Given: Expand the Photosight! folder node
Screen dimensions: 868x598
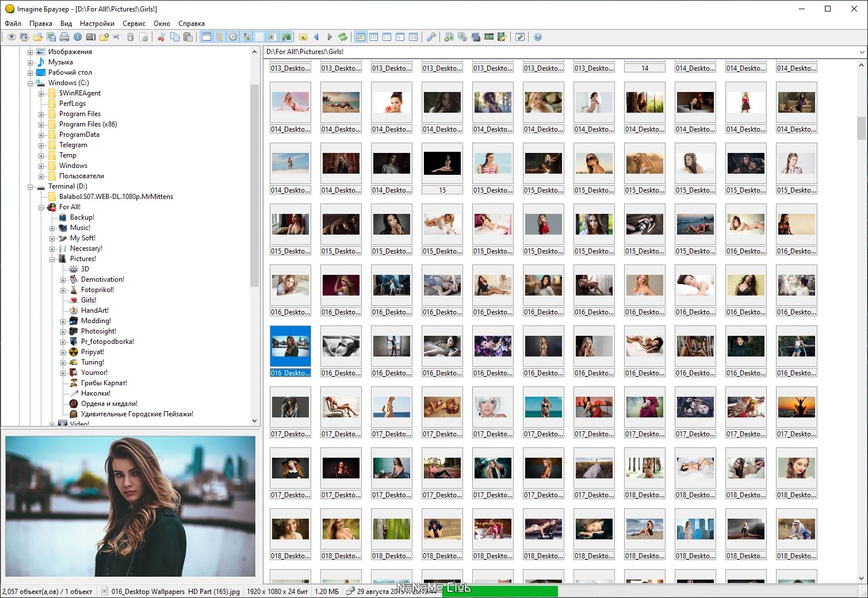Looking at the screenshot, I should coord(63,331).
